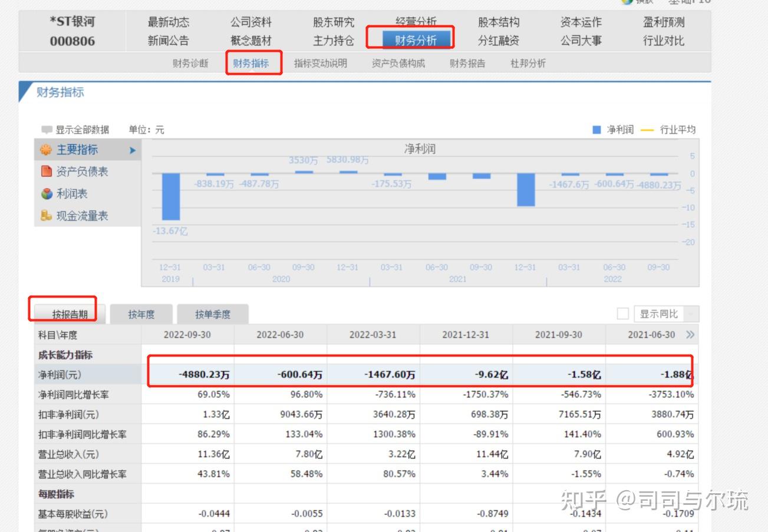
Task: Click the 2019 12-31 chart bar labeled -13.67亿
Action: (171, 197)
